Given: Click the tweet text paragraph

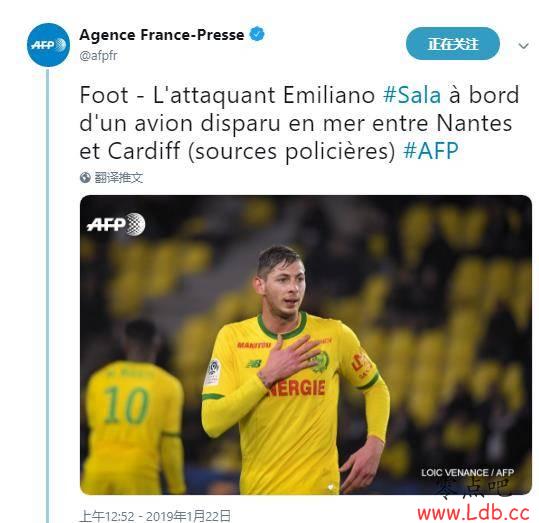Looking at the screenshot, I should [299, 123].
